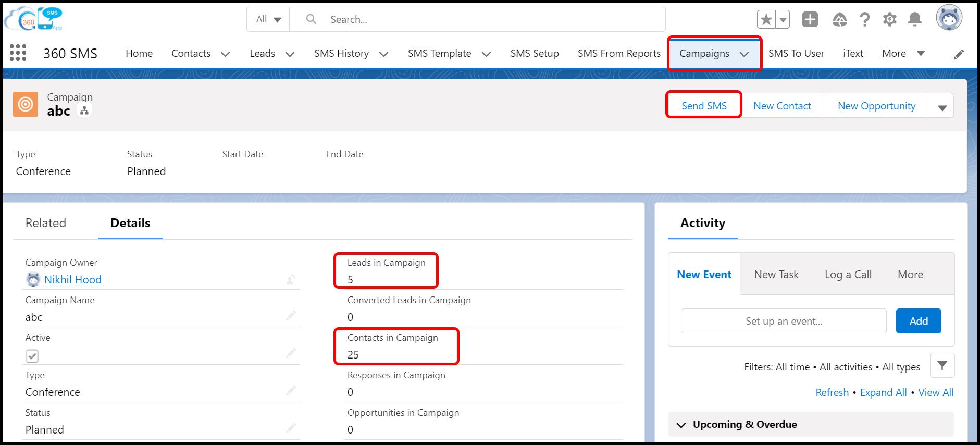This screenshot has width=980, height=445.
Task: Open the More navigation items dropdown
Action: [x=903, y=53]
